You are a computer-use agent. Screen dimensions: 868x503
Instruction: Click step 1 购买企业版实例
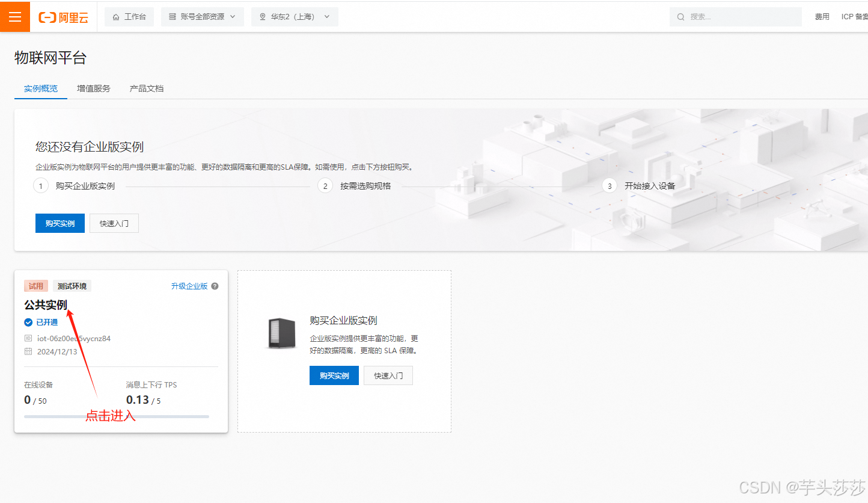74,186
